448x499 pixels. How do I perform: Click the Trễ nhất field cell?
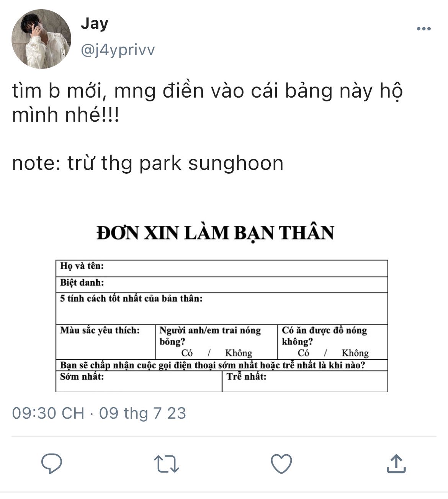pos(305,381)
